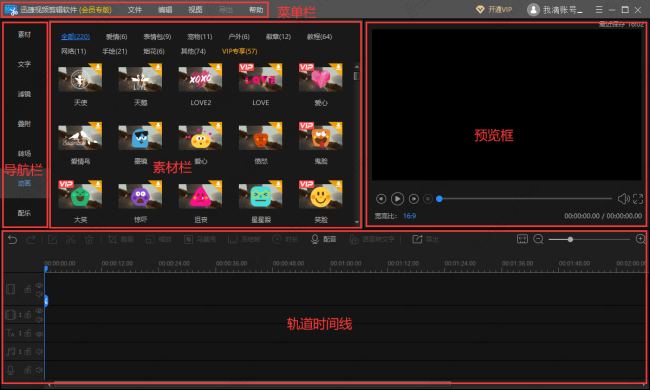Select the 裁剪 crop tool
The height and width of the screenshot is (390, 650).
click(121, 239)
